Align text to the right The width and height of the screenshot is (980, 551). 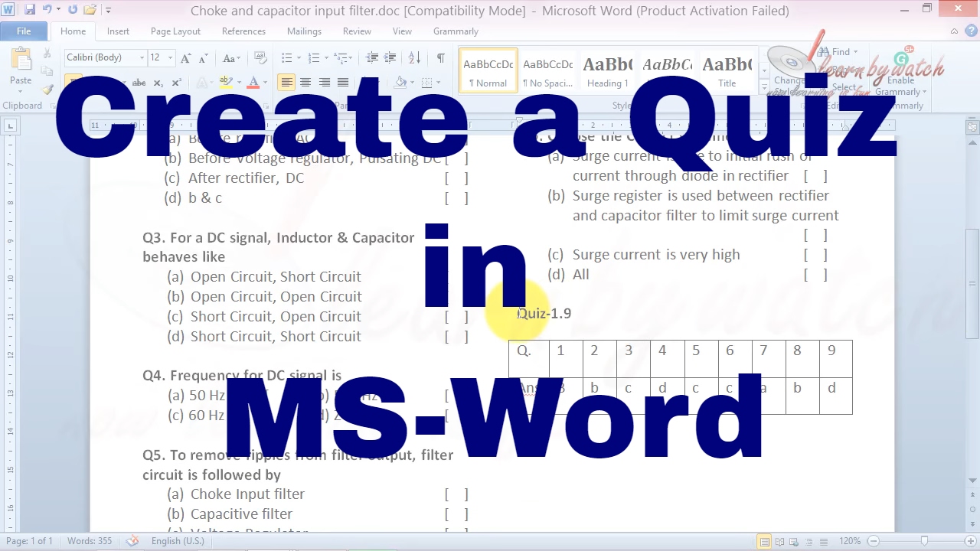325,83
